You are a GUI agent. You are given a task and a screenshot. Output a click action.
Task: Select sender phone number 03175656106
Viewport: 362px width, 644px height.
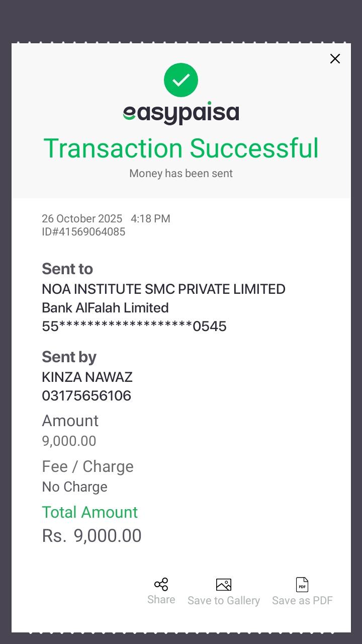point(86,396)
